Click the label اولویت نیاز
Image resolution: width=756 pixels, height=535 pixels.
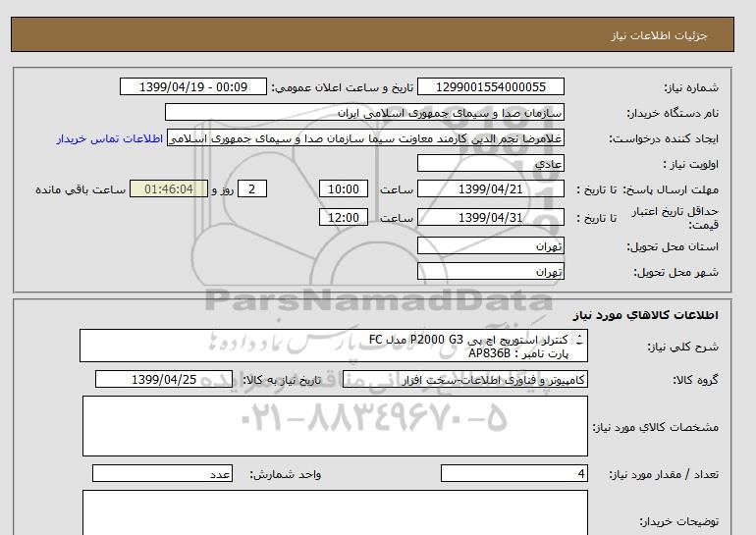click(x=691, y=164)
